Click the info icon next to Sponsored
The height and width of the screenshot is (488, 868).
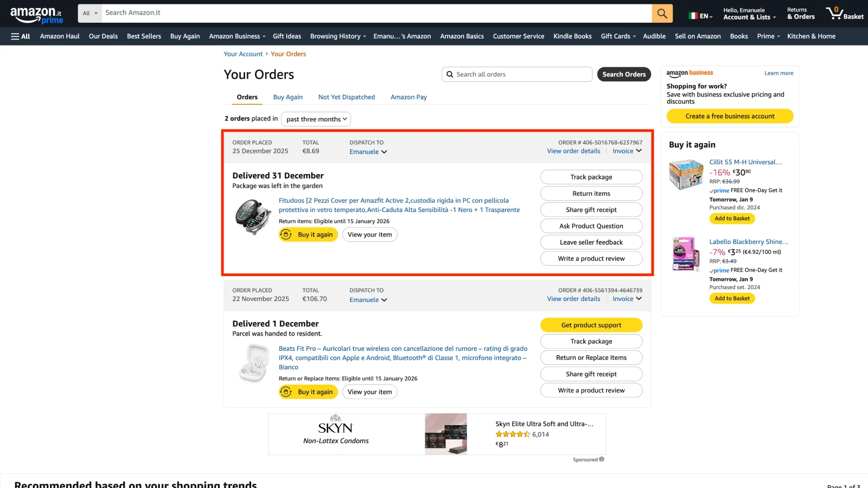(602, 459)
